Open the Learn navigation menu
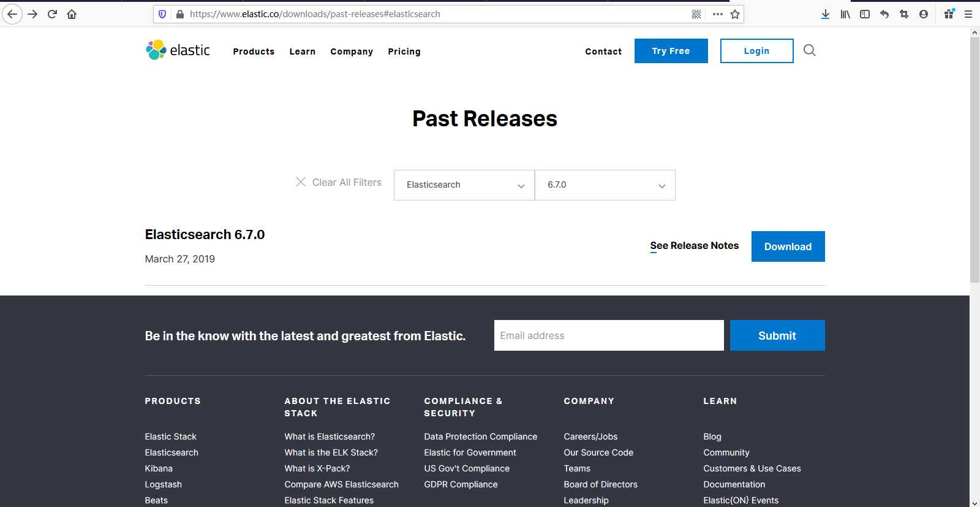This screenshot has width=980, height=507. [x=303, y=51]
